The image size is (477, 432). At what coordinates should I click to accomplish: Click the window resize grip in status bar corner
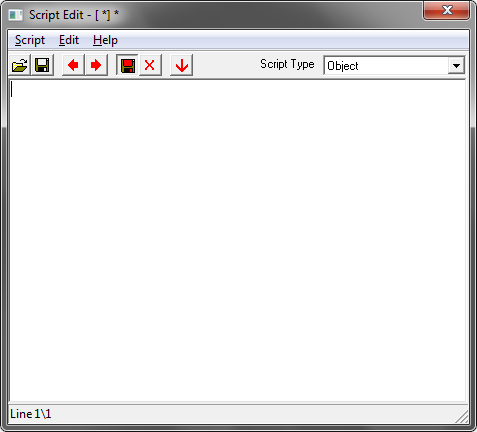point(461,416)
